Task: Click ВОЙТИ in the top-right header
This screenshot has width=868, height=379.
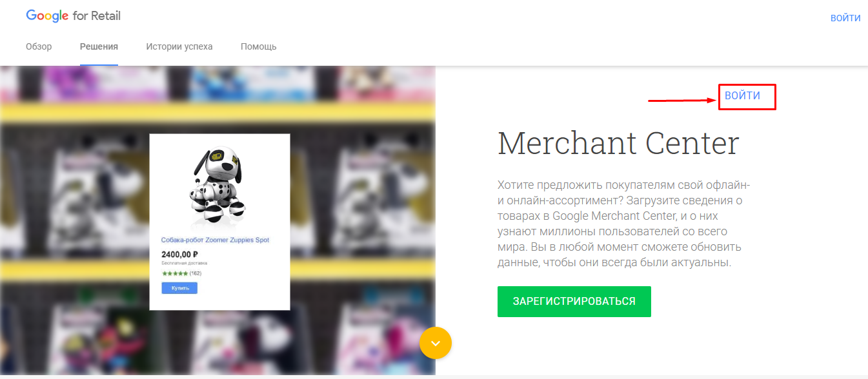Action: [x=845, y=18]
